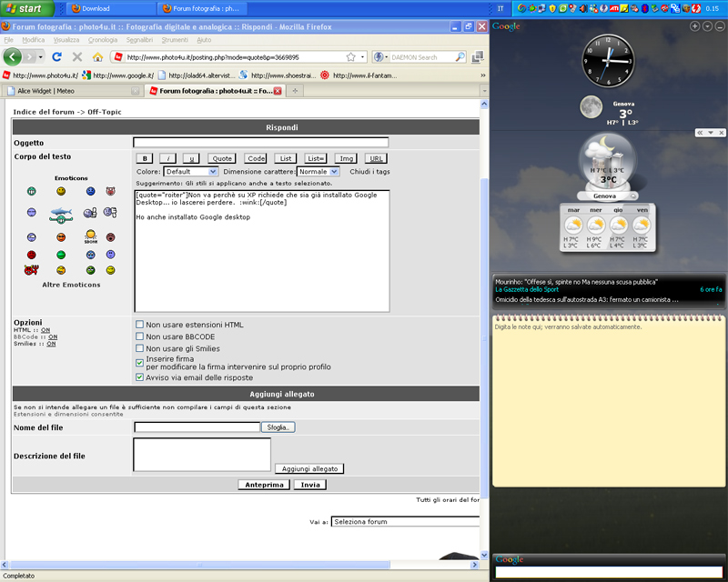Screen dimensions: 728x582
Task: Open the Colore Default dropdown
Action: point(191,172)
